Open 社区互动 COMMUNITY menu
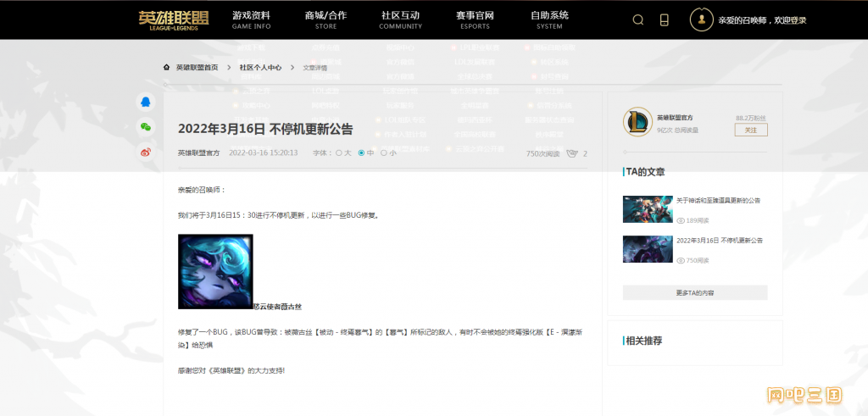Viewport: 868px width, 416px height. pyautogui.click(x=400, y=20)
